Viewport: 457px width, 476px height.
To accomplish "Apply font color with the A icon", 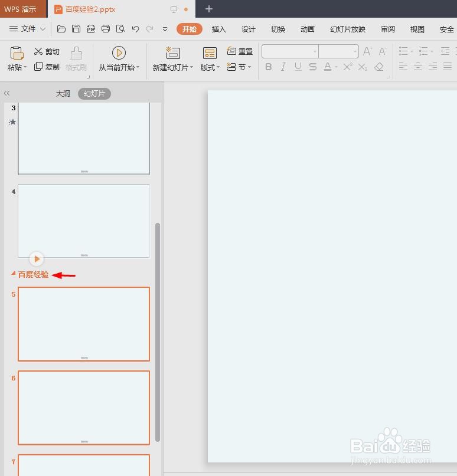I will [x=328, y=67].
